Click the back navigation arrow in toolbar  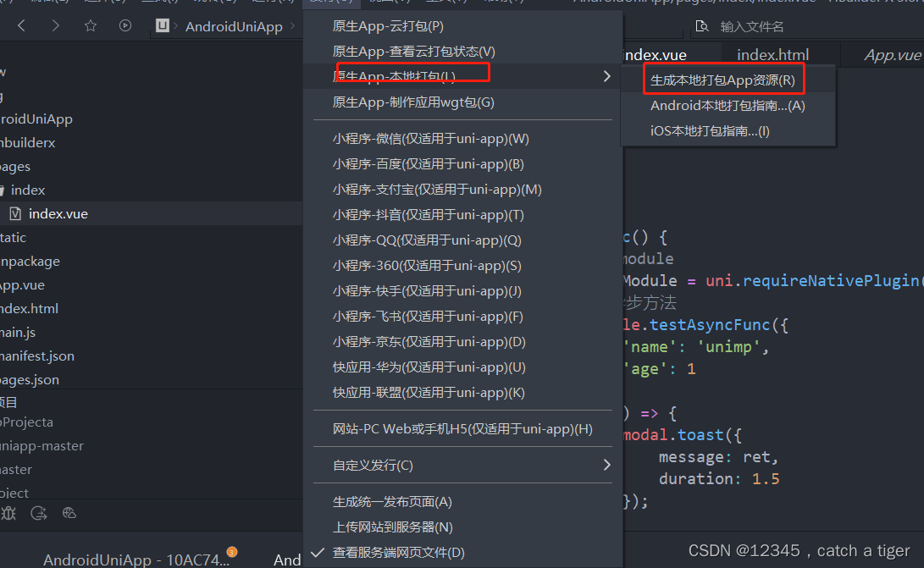22,25
